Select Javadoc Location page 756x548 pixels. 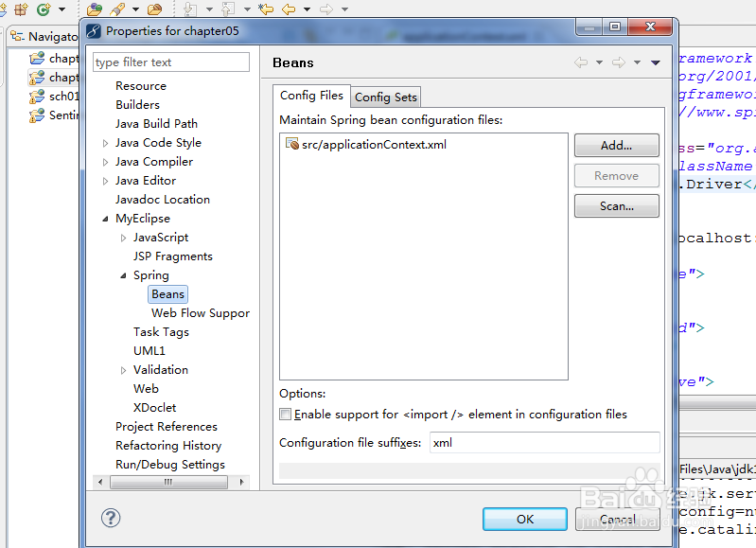163,200
